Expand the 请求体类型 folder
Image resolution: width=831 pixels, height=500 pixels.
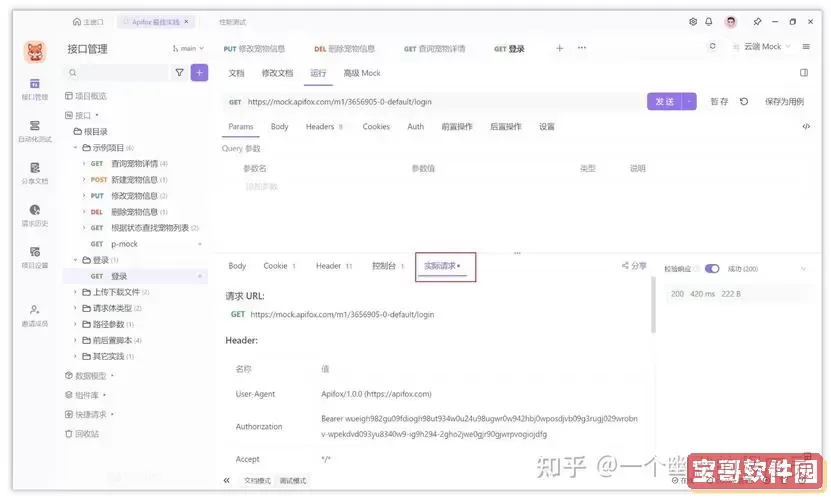coord(75,308)
